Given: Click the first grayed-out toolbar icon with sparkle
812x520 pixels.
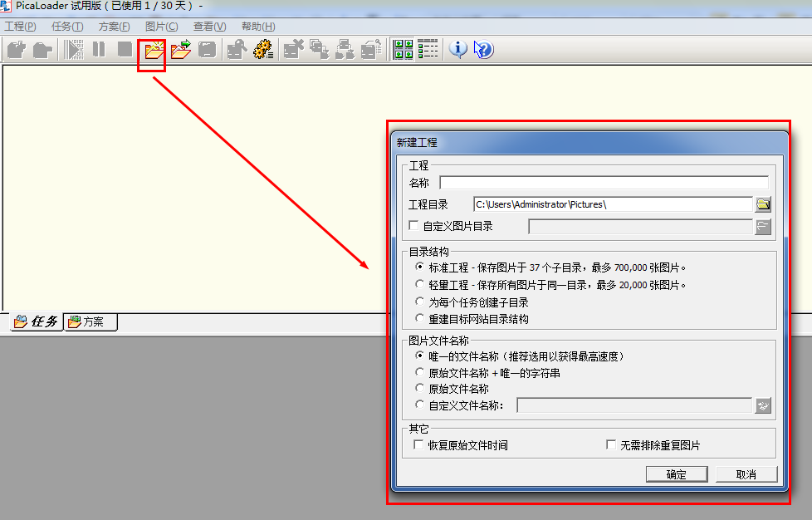Looking at the screenshot, I should click(16, 50).
